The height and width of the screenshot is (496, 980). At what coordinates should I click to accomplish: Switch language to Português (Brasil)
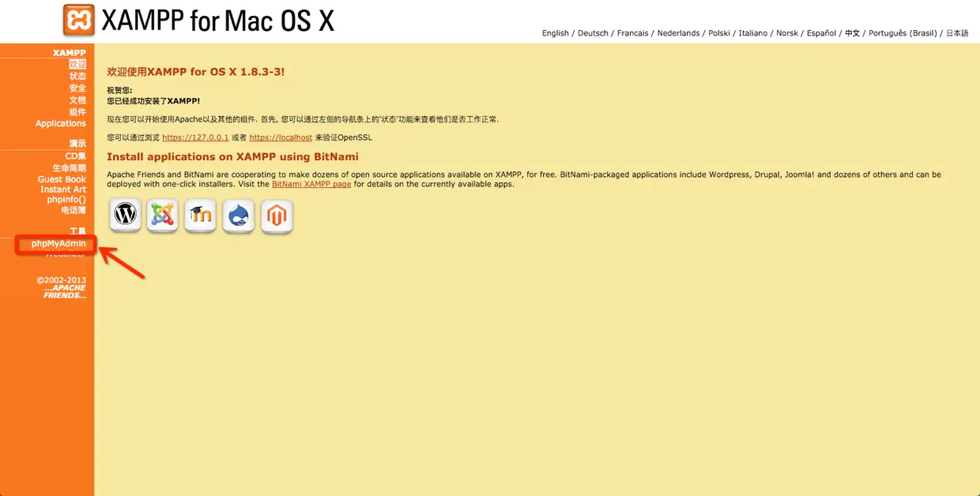tap(903, 33)
